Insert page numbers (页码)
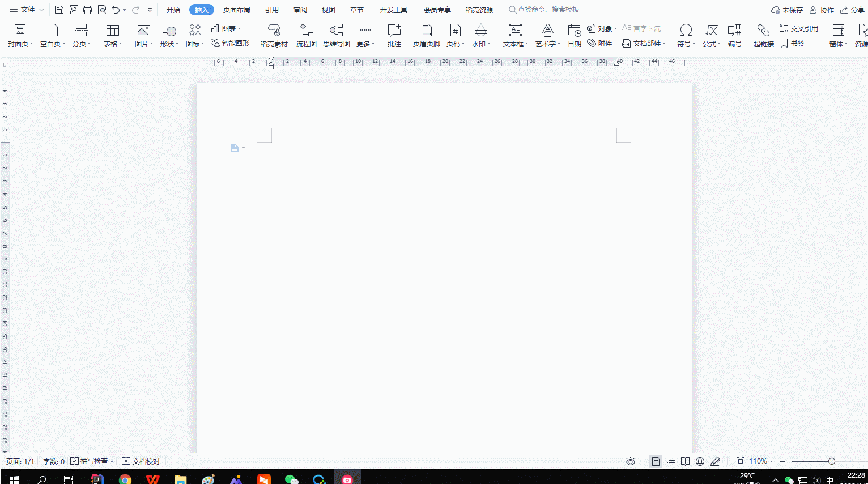Image resolution: width=868 pixels, height=484 pixels. coord(456,36)
